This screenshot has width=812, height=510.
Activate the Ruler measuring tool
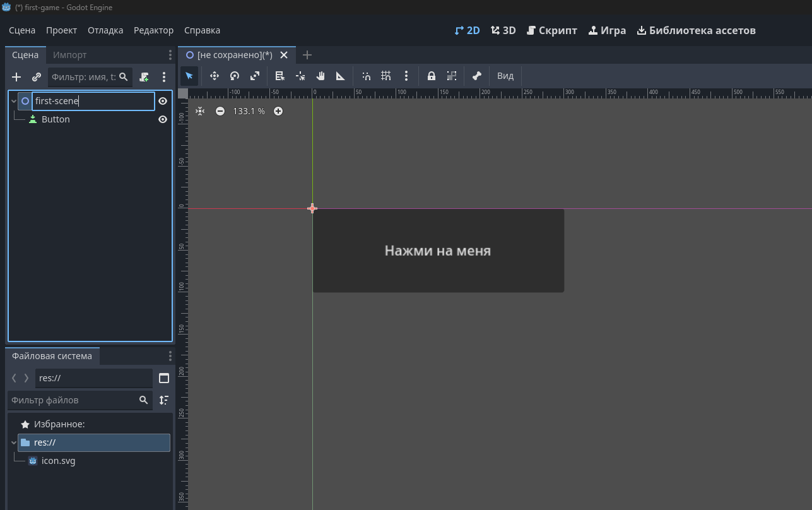[341, 76]
